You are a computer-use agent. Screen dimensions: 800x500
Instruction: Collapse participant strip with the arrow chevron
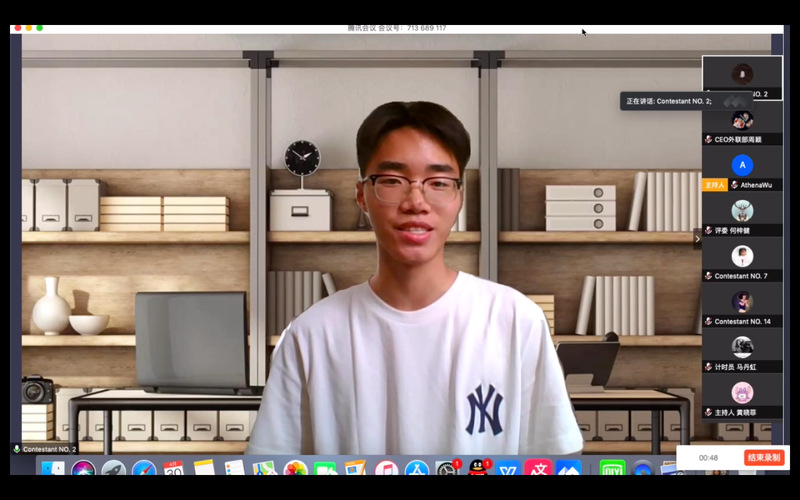click(697, 239)
